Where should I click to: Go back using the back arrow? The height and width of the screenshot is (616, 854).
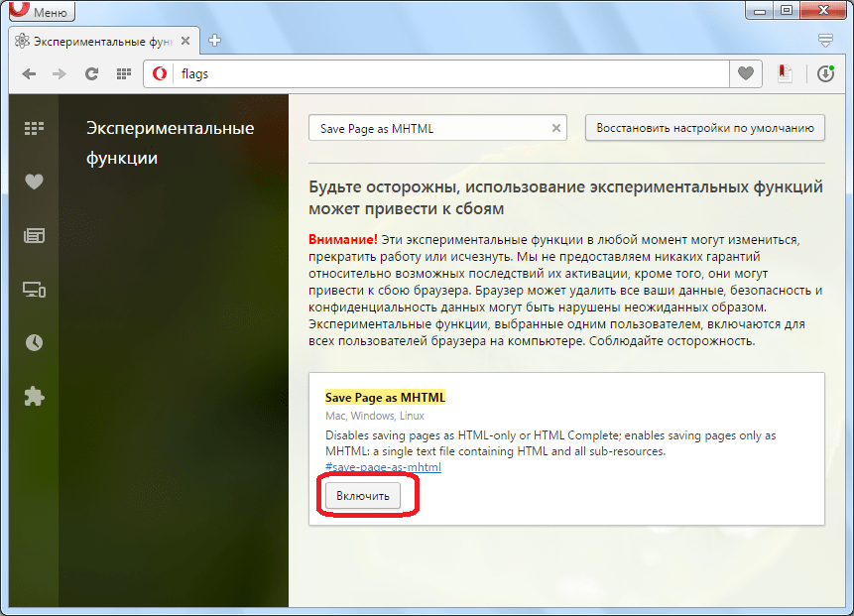[x=29, y=74]
